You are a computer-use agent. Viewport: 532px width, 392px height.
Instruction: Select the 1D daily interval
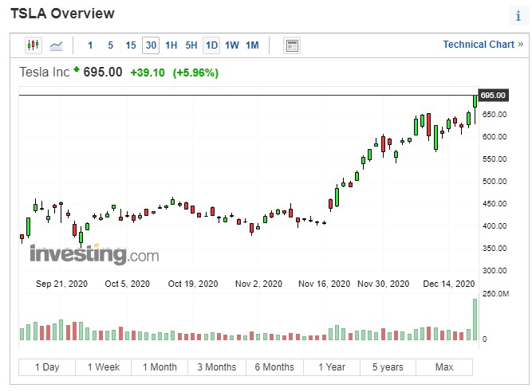tap(211, 45)
